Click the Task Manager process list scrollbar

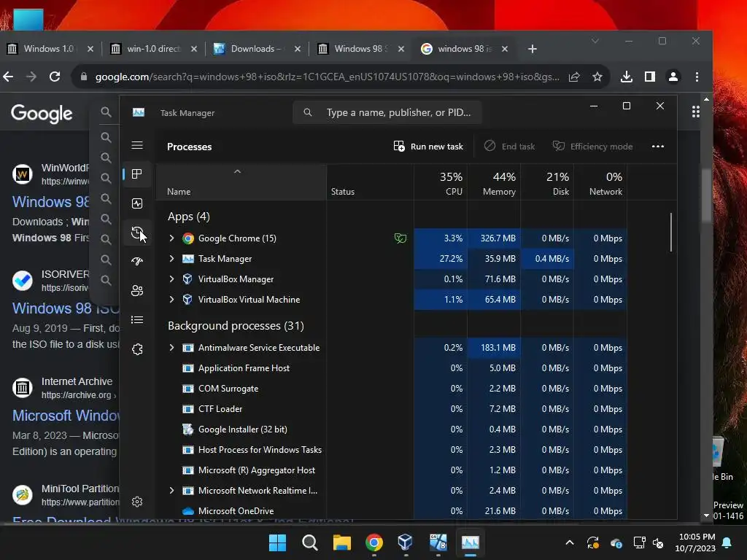point(671,232)
